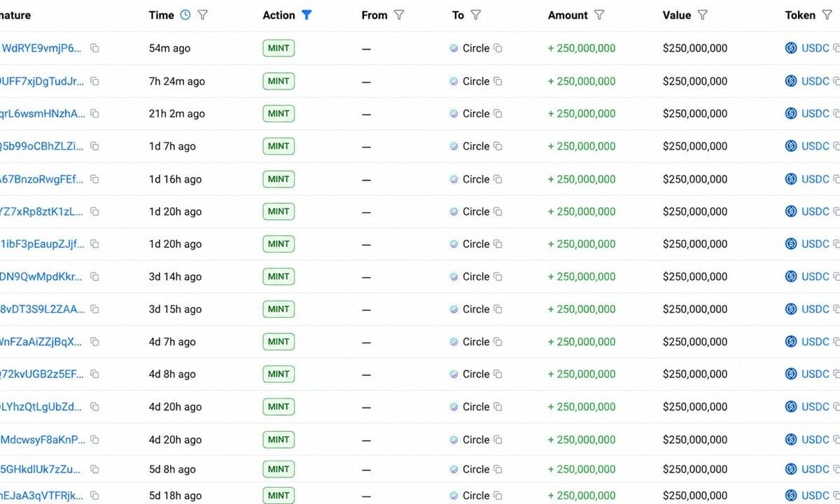The image size is (840, 504).
Task: Copy Circle address in 7h 24m ago row
Action: click(498, 81)
